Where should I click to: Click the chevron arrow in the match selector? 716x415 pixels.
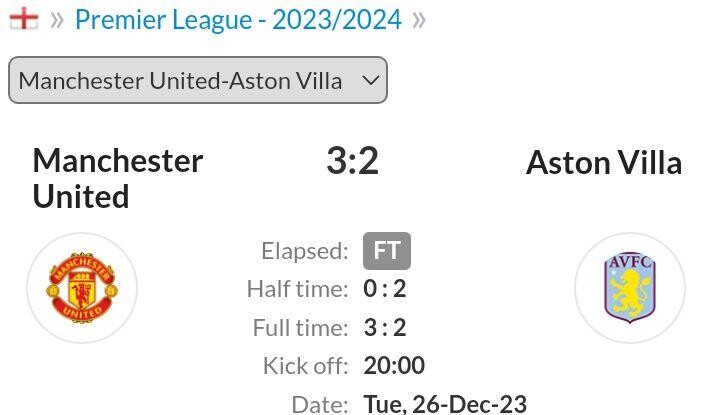(x=370, y=81)
